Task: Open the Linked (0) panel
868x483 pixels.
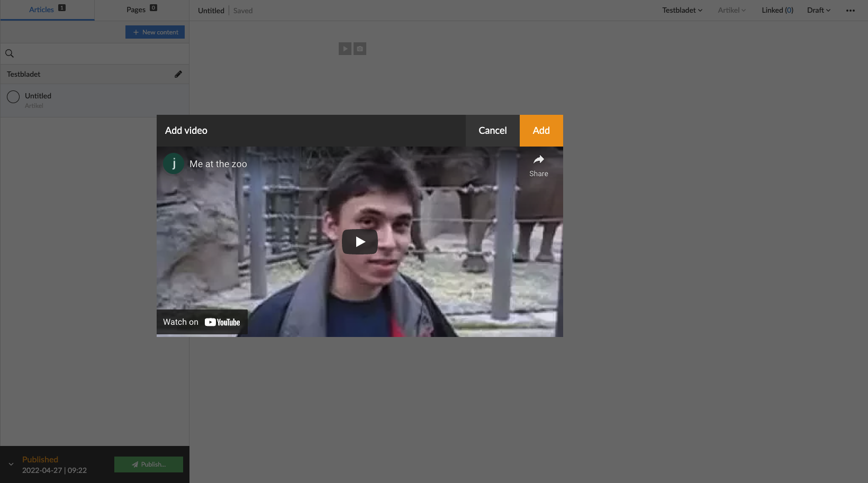Action: pos(777,10)
